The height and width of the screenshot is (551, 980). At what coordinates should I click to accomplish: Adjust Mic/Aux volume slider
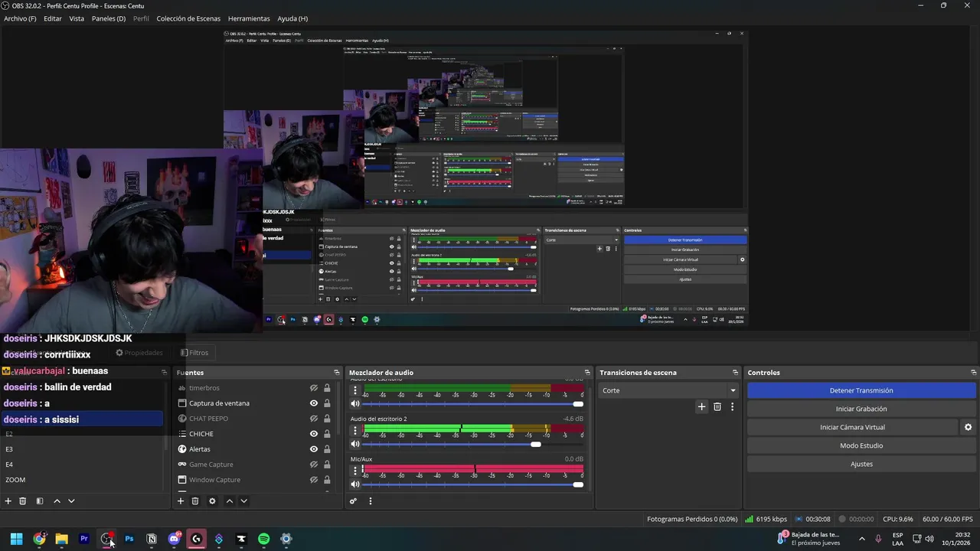[472, 484]
